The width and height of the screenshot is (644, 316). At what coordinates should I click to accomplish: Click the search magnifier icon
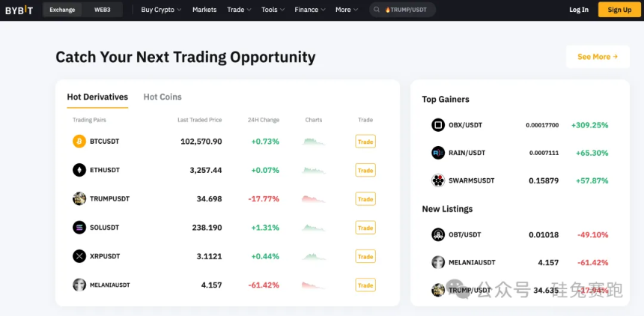tap(377, 10)
